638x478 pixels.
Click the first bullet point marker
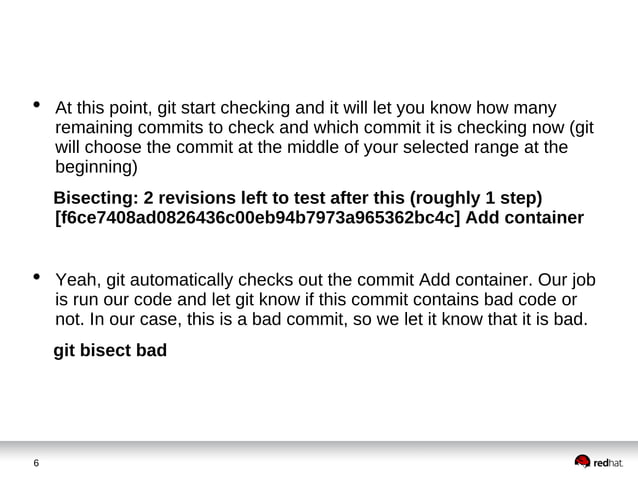click(x=37, y=105)
